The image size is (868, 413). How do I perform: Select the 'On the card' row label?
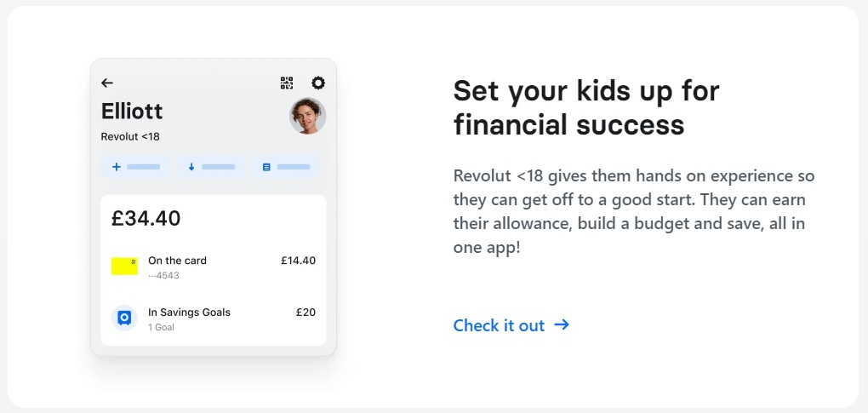point(177,261)
